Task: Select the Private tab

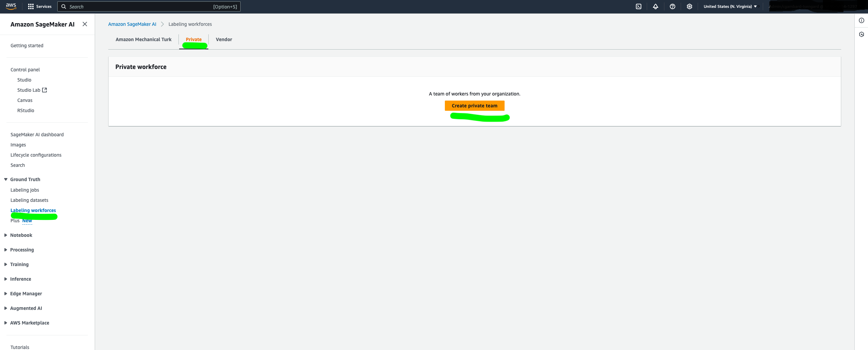Action: [x=194, y=39]
